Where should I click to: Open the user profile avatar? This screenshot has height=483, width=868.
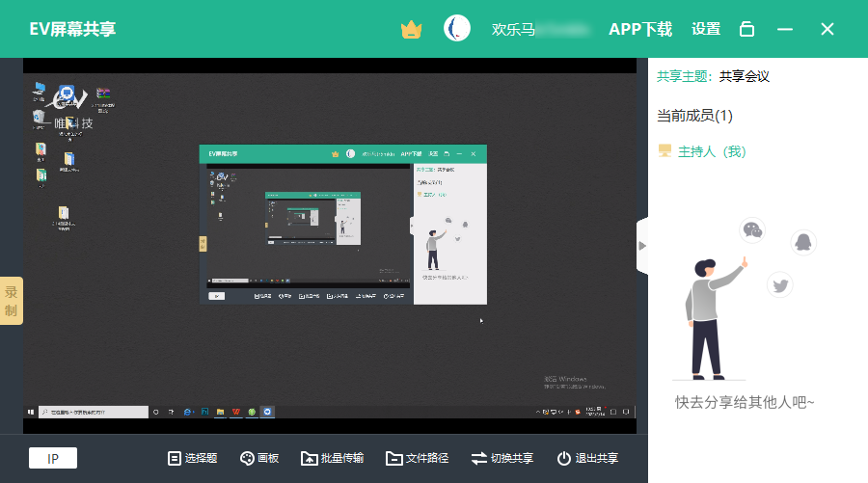pos(457,29)
